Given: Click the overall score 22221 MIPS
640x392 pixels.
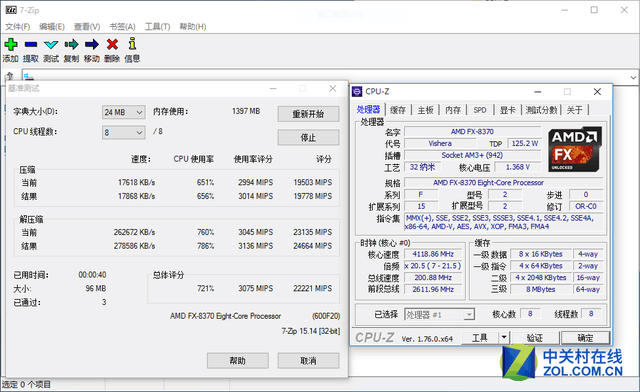Looking at the screenshot, I should 312,288.
